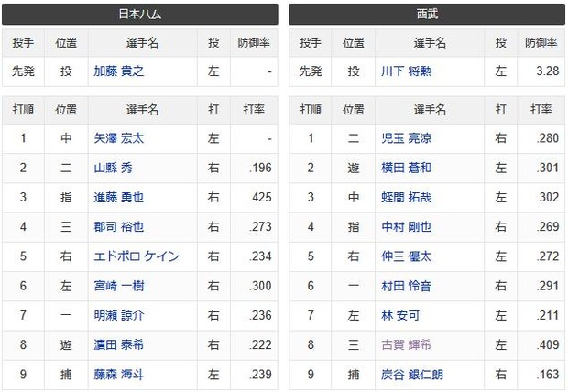The image size is (568, 392).
Task: Click 蛭間 拓哉 player name
Action: pyautogui.click(x=406, y=198)
